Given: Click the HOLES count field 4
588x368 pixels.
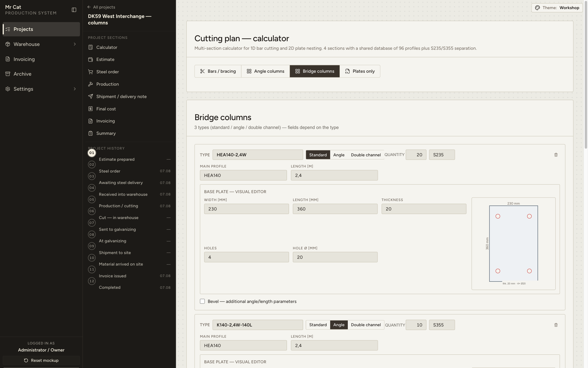Looking at the screenshot, I should pos(246,257).
